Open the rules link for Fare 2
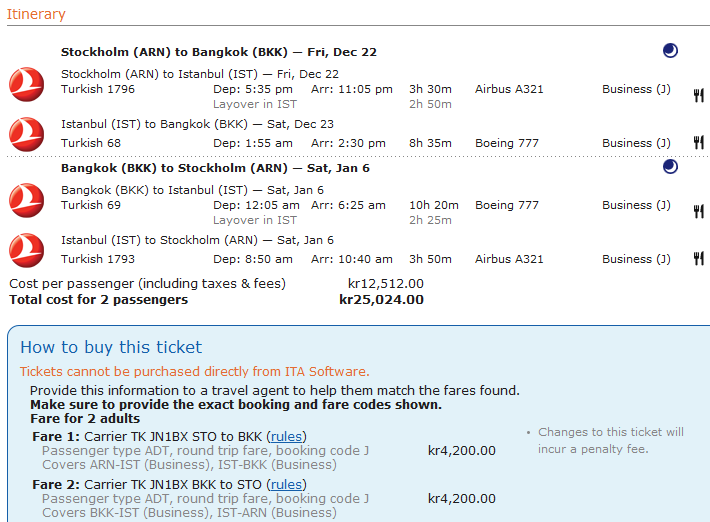The height and width of the screenshot is (522, 710). click(x=286, y=484)
